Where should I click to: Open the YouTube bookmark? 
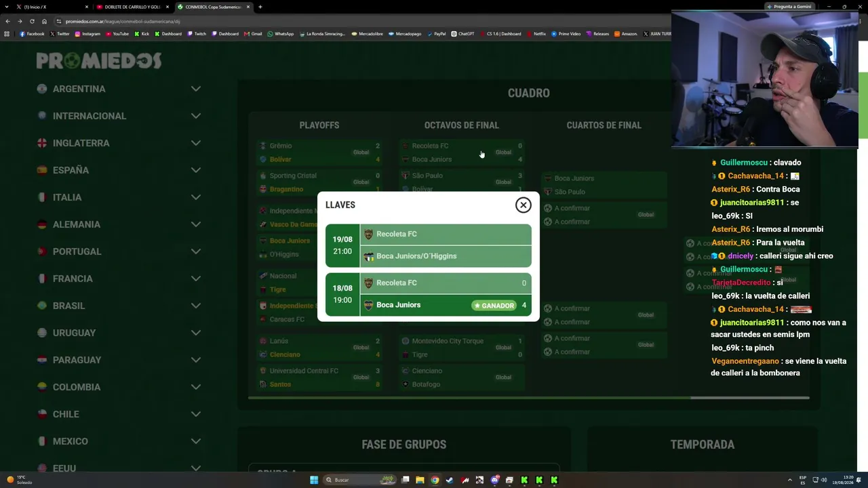pos(117,34)
